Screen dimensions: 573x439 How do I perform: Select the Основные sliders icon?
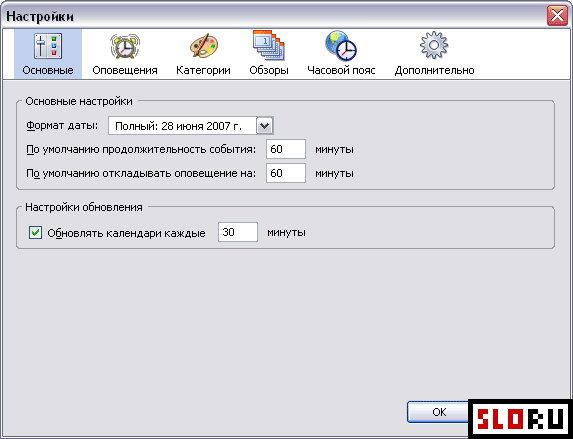coord(48,46)
